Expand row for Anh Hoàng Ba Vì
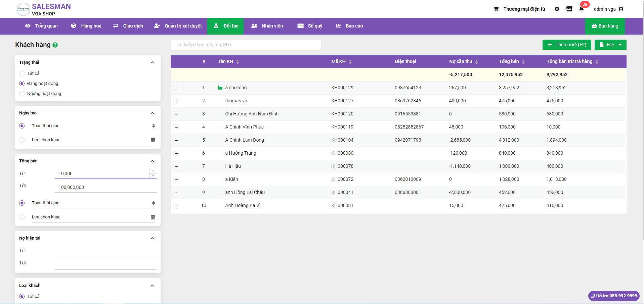The image size is (644, 304). 176,206
